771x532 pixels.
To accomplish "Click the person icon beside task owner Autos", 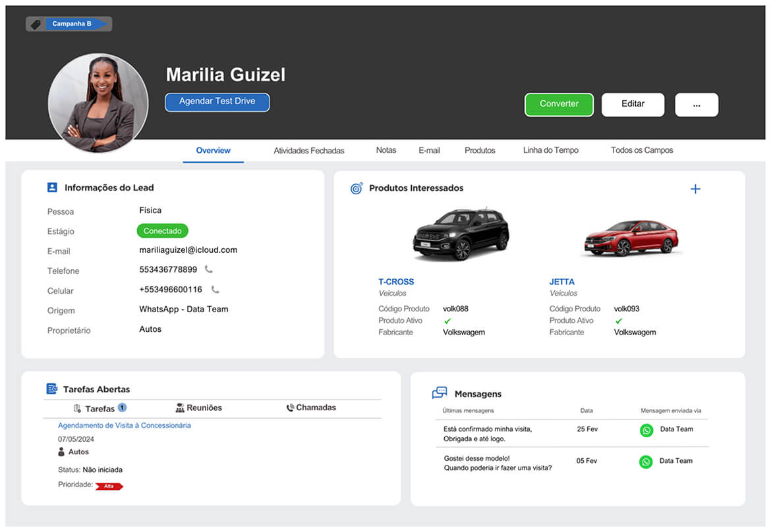I will [x=61, y=452].
